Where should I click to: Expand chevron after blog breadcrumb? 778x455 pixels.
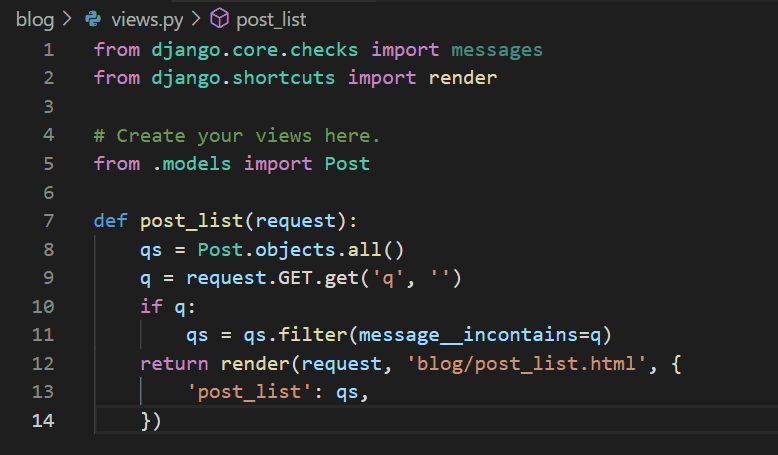67,19
